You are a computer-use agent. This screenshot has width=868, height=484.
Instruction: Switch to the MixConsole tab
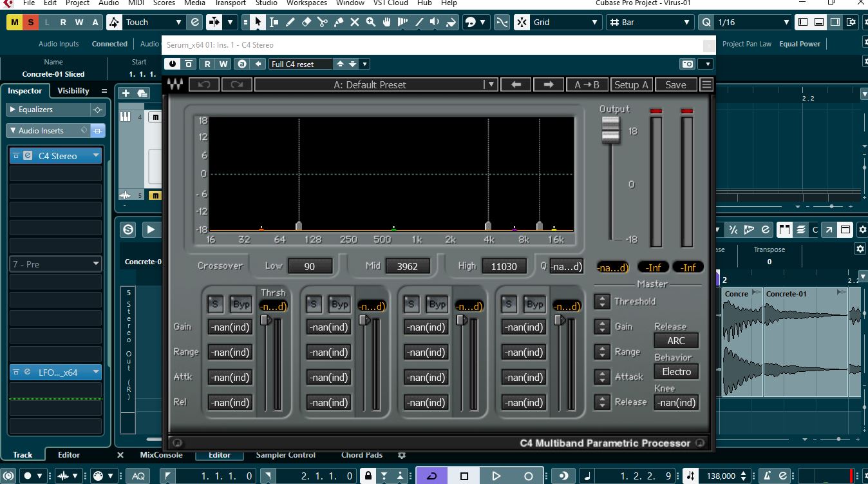[x=161, y=455]
